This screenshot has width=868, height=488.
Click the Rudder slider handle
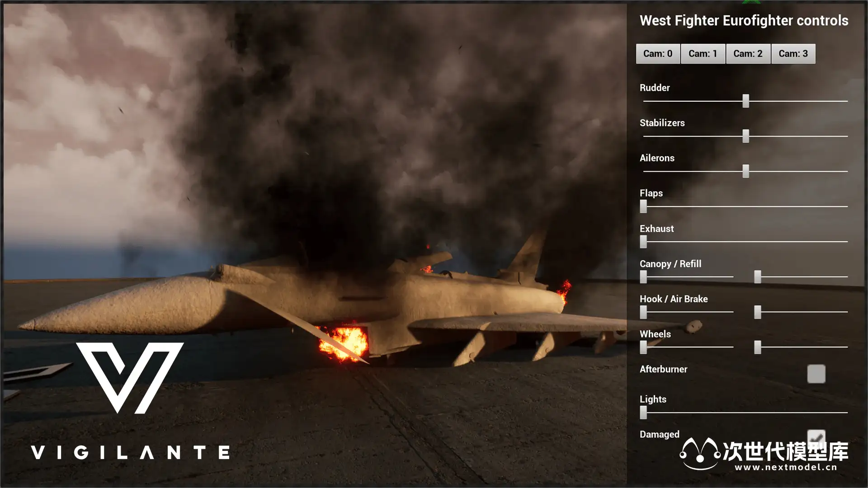(745, 101)
